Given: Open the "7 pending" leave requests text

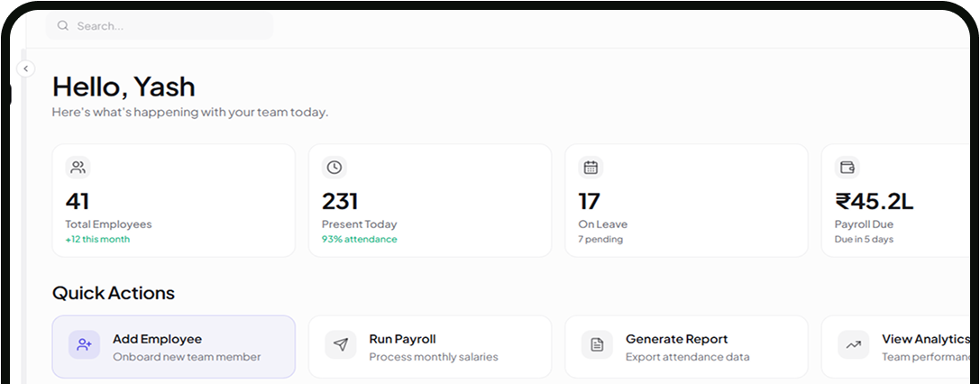Looking at the screenshot, I should [x=600, y=239].
